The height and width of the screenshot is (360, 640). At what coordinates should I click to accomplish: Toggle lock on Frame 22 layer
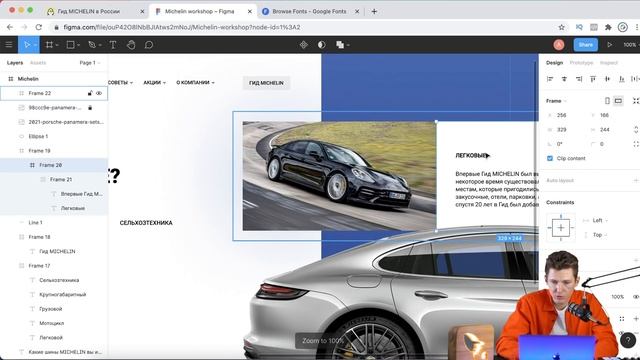tap(90, 93)
